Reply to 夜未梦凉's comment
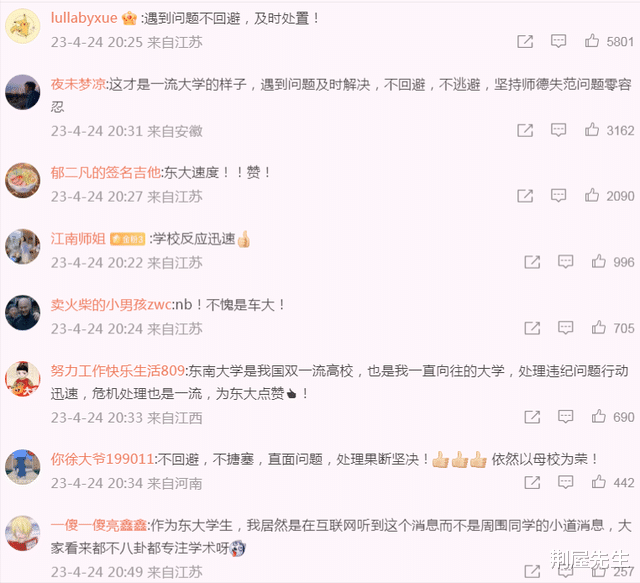 (x=558, y=130)
